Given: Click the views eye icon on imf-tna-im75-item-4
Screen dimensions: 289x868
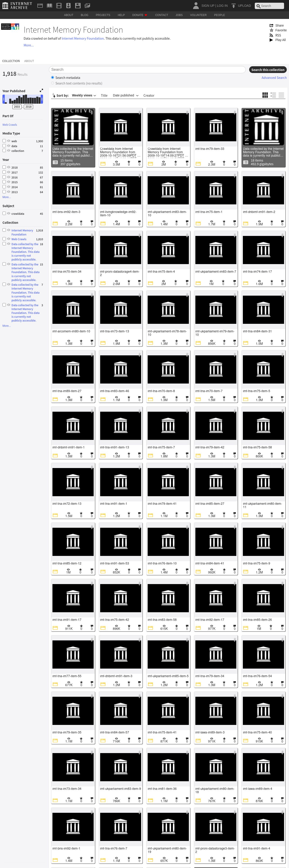Looking at the screenshot, I should (x=163, y=281).
